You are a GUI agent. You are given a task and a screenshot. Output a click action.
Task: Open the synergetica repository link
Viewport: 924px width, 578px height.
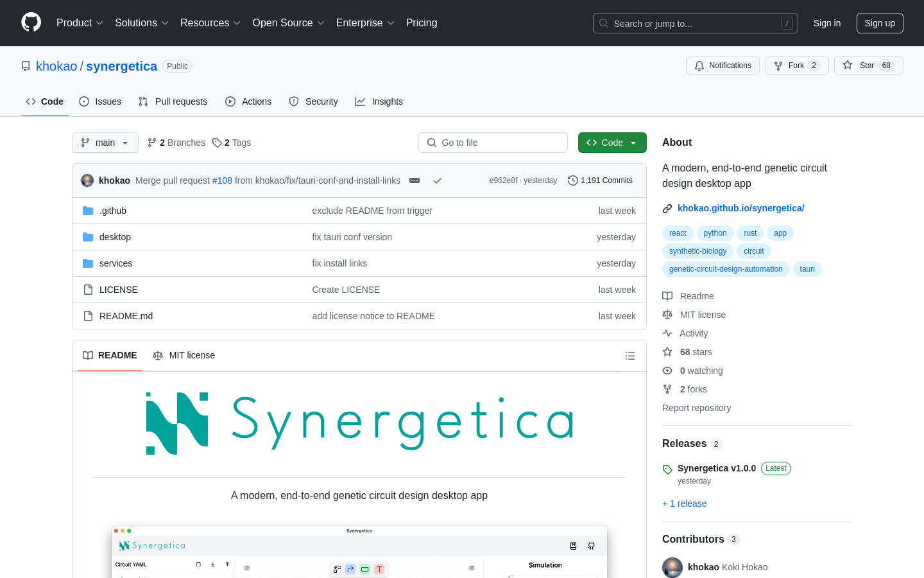click(x=121, y=66)
